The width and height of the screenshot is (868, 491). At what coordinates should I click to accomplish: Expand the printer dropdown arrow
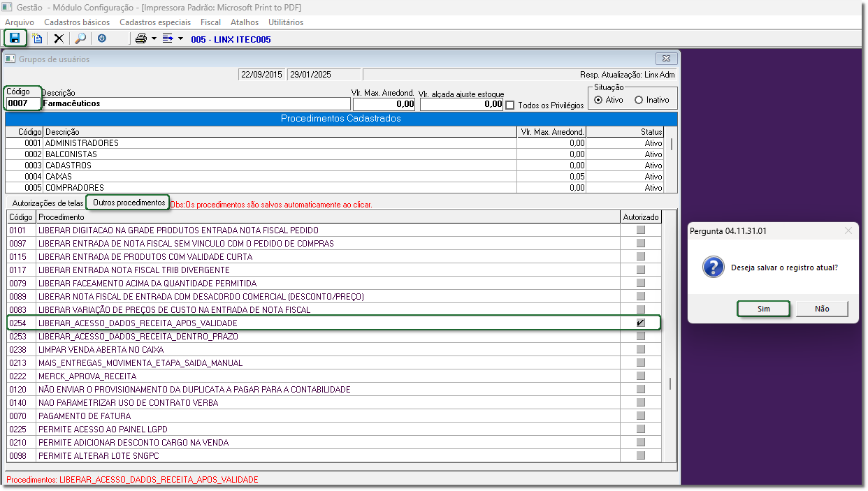[154, 39]
